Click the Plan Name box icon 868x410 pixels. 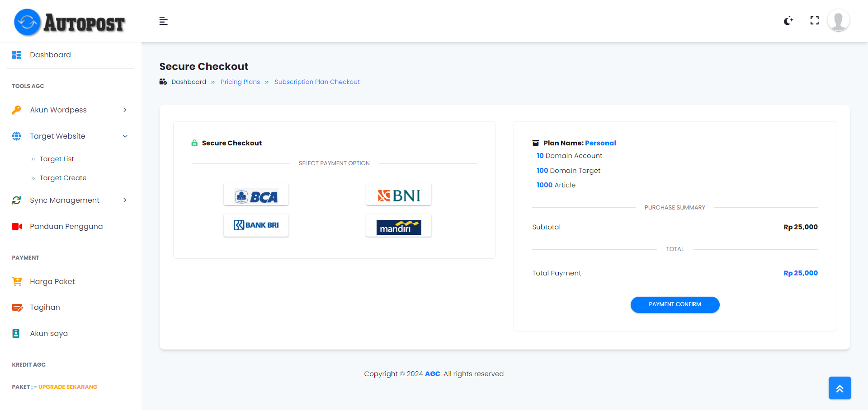536,143
